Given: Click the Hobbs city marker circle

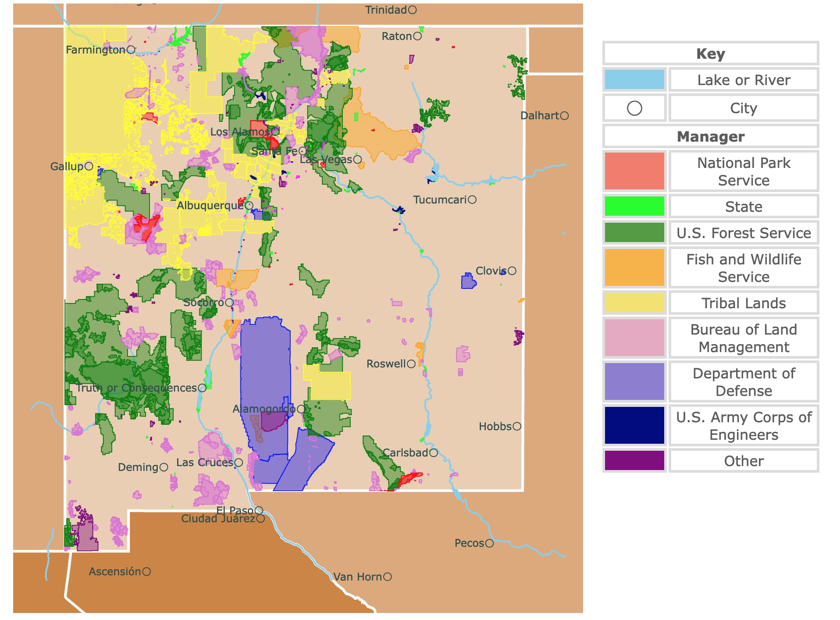Looking at the screenshot, I should tap(517, 427).
